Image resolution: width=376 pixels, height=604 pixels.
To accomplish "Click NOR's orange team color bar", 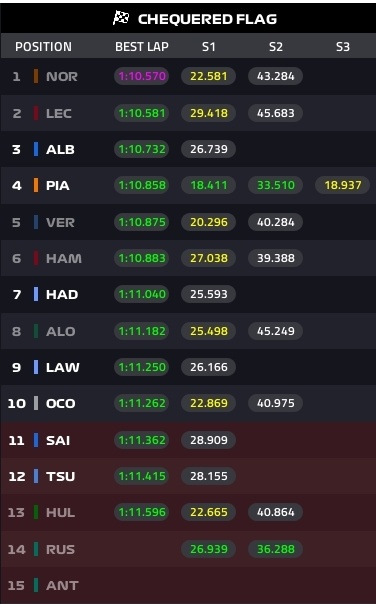I will [x=36, y=76].
